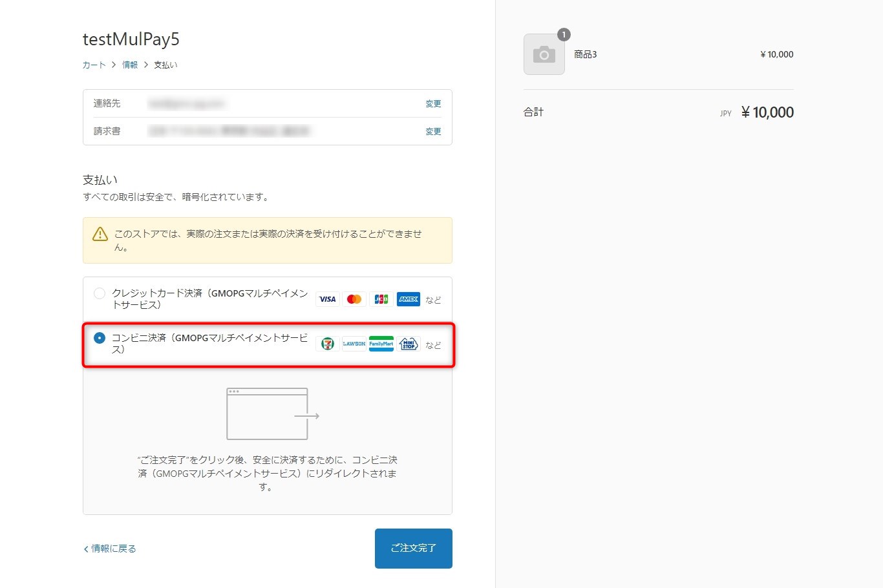
Task: Click 変更 link for 連絡先
Action: click(x=433, y=103)
